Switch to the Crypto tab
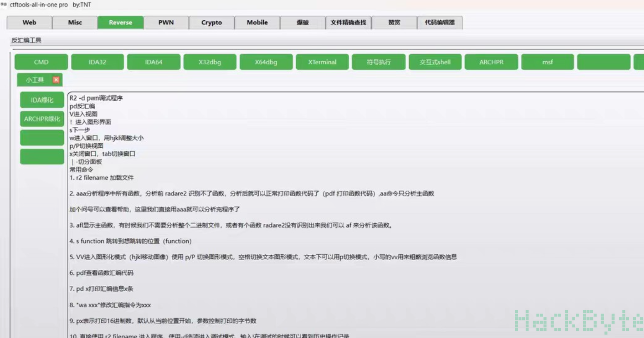This screenshot has height=338, width=644. [211, 22]
